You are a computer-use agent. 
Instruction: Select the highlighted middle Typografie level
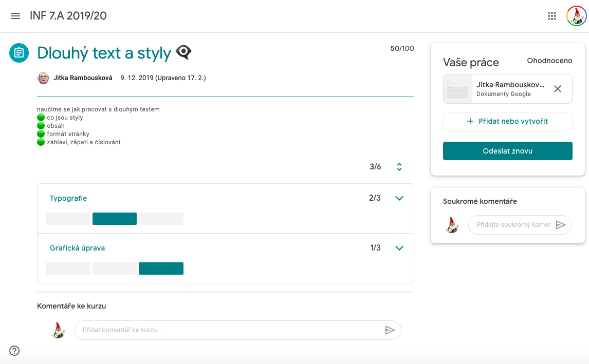pyautogui.click(x=115, y=219)
